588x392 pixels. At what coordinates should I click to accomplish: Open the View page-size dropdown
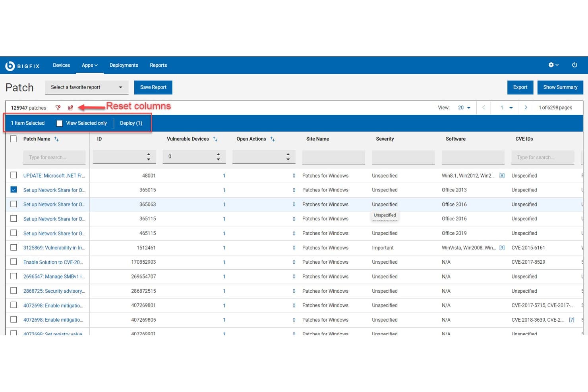[x=464, y=108]
